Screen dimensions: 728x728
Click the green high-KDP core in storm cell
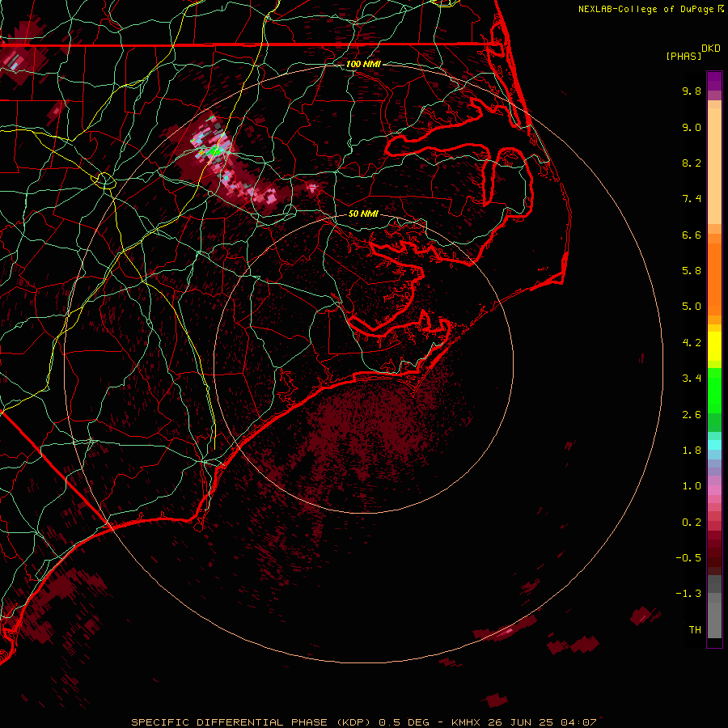215,151
